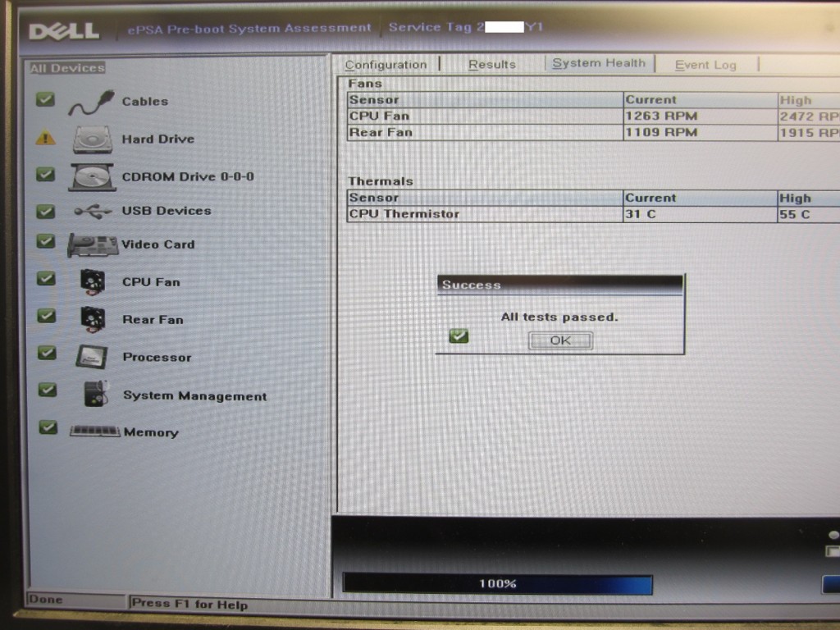Select the Processor chip icon

point(92,357)
